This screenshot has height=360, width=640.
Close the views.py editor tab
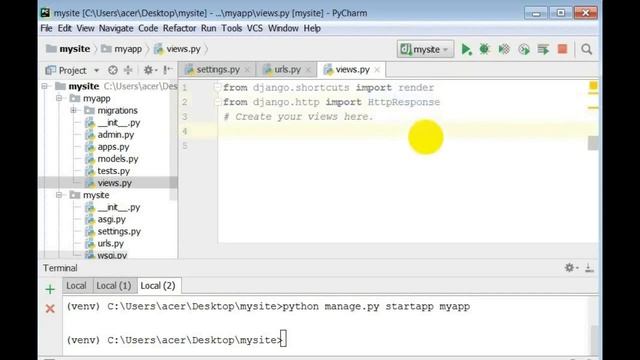tap(377, 70)
